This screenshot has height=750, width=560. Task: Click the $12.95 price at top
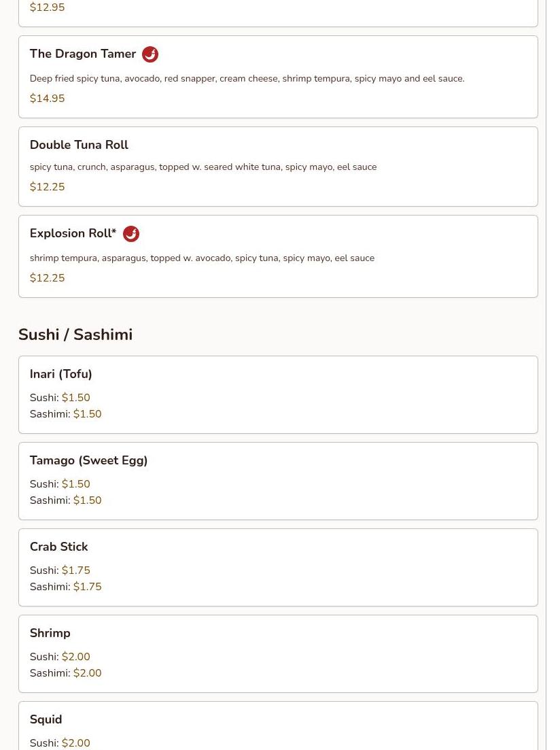47,7
